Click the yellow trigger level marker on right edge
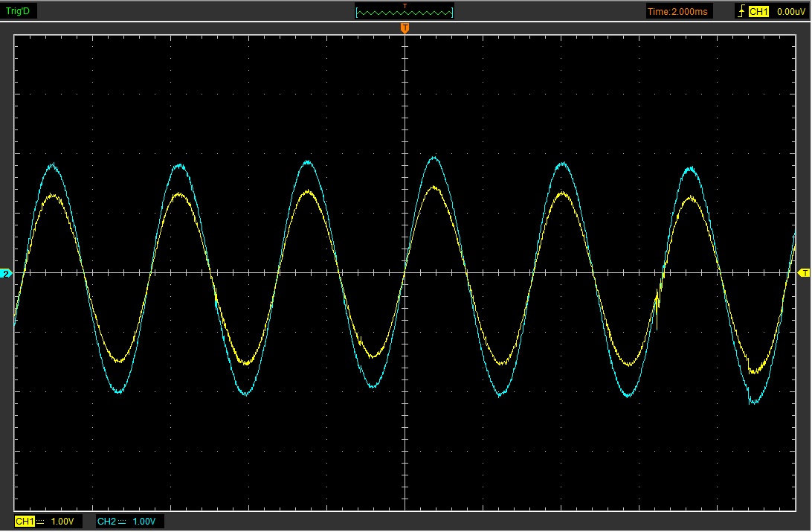Screen dimensions: 812x532 804,274
